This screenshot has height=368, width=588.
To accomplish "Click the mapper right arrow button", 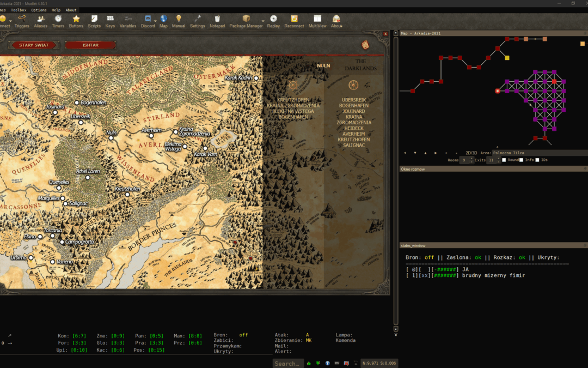I will coord(436,153).
